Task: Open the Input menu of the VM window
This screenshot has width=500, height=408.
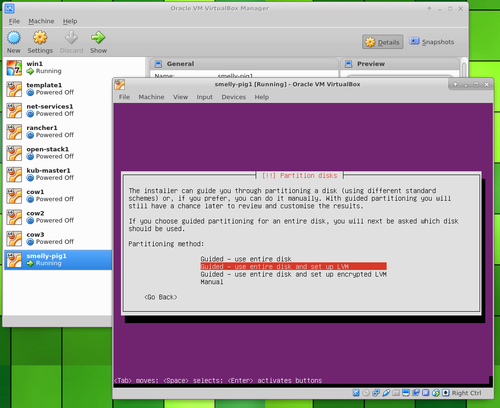Action: point(204,97)
